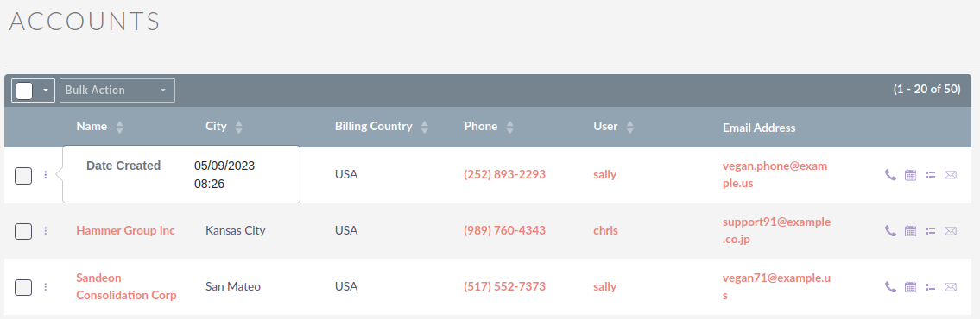The image size is (980, 319).
Task: Open the phone icon in the first account row
Action: point(890,175)
